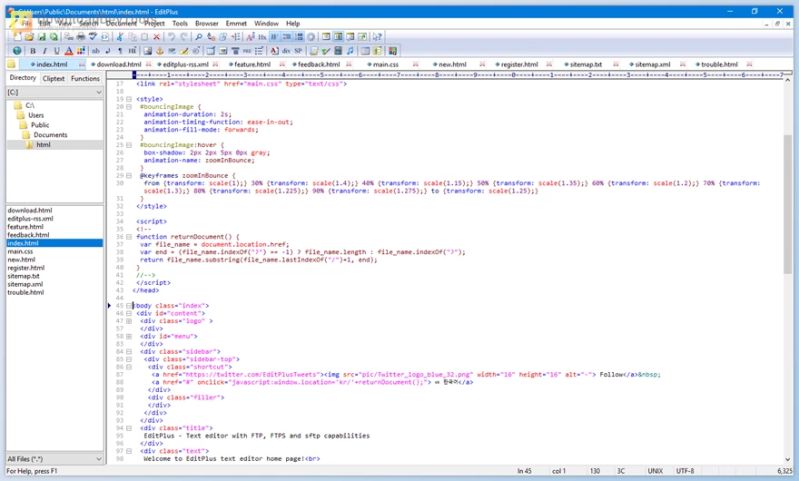This screenshot has height=481, width=799.
Task: Click the Help pointer icon in toolbar
Action: click(376, 37)
